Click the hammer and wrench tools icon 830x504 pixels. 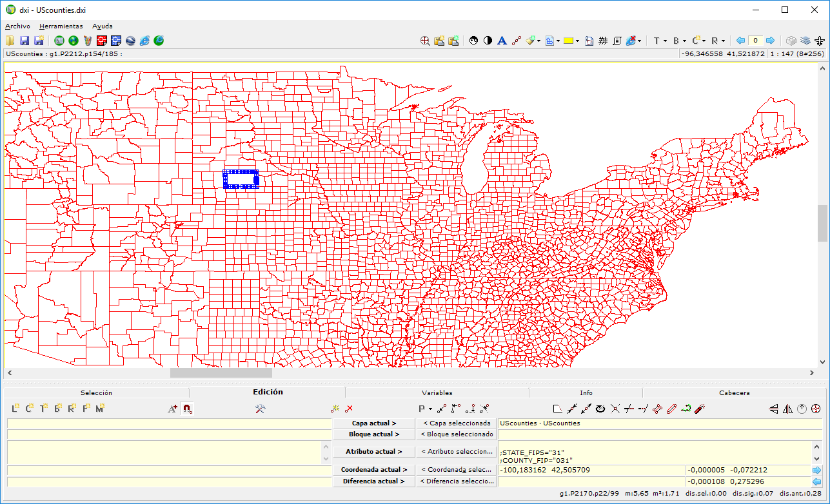tap(261, 409)
